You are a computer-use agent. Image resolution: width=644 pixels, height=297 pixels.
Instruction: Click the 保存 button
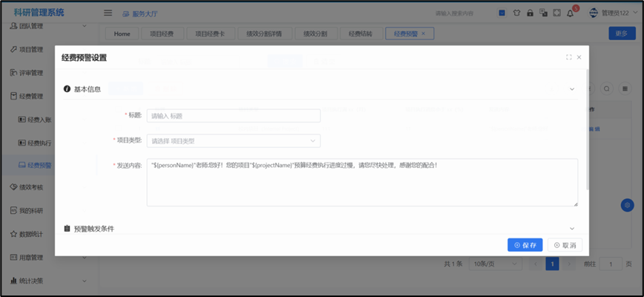[525, 245]
